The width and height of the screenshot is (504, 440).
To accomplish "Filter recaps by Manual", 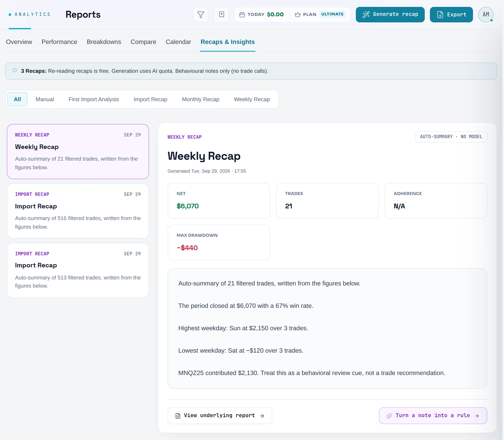I will pos(45,99).
